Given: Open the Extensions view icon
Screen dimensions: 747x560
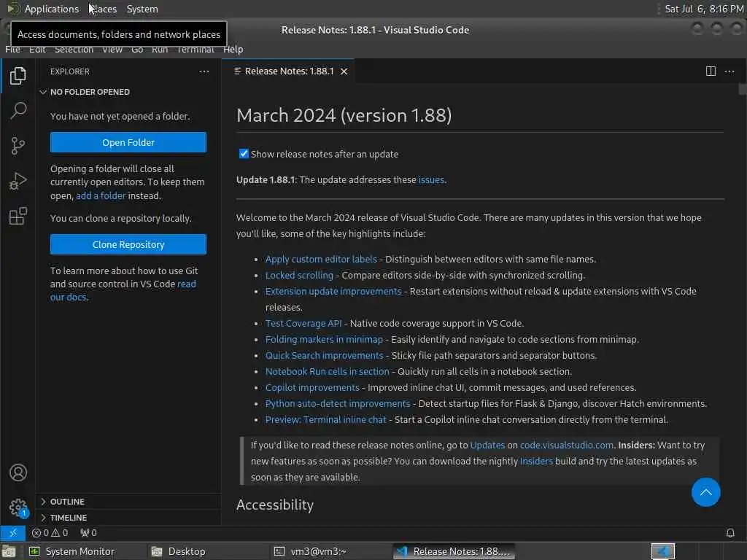Looking at the screenshot, I should coord(18,216).
